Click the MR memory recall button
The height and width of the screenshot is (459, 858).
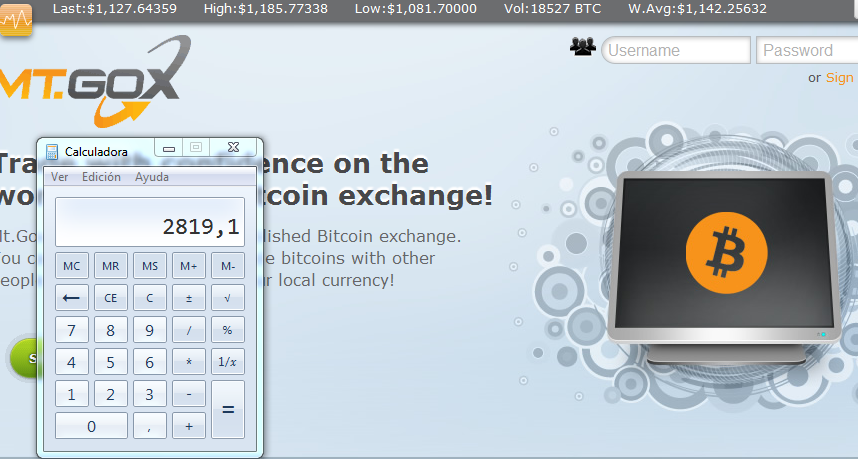tap(111, 266)
